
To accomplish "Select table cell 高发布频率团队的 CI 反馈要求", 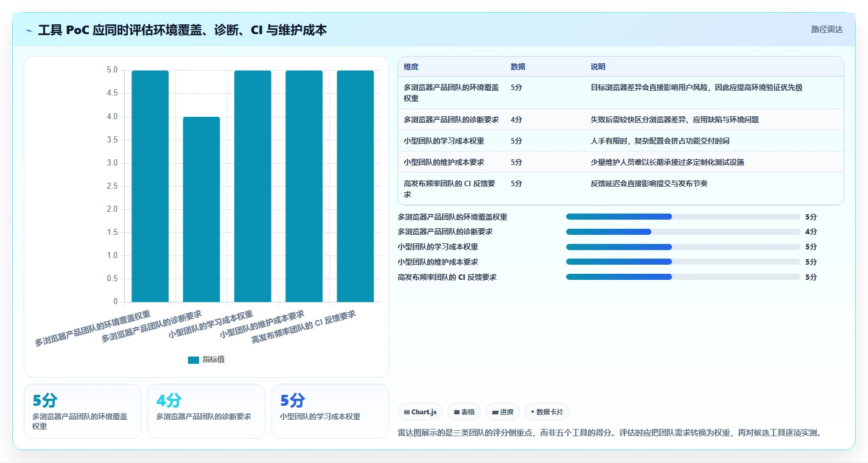I will [x=450, y=189].
